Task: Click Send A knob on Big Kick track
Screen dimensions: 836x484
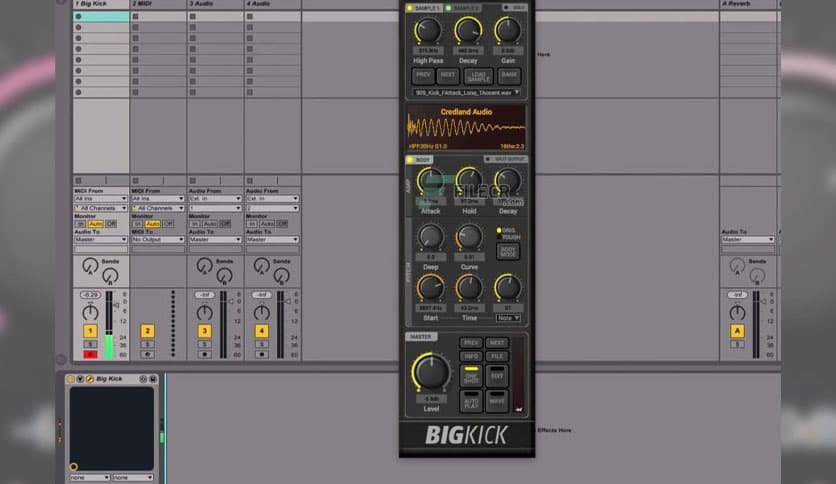Action: point(90,265)
